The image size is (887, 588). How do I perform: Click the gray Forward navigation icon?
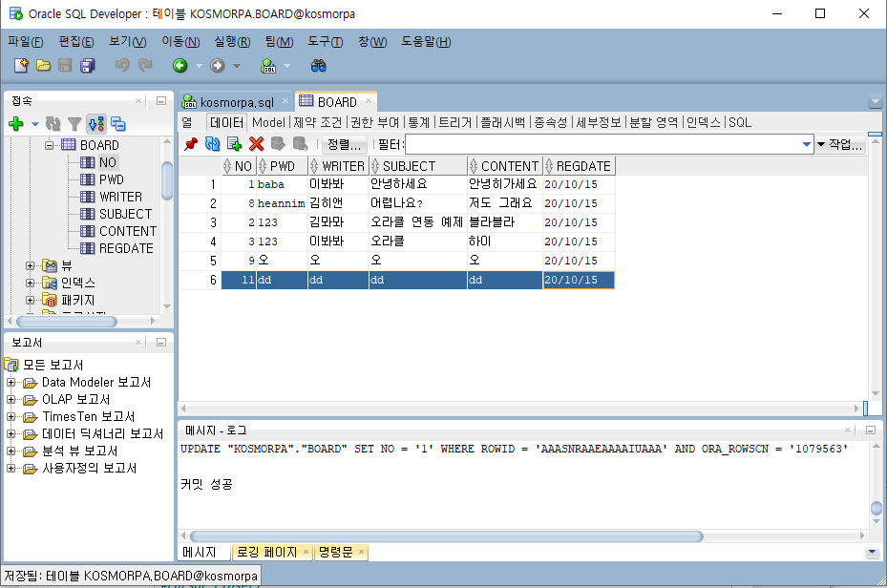(218, 66)
